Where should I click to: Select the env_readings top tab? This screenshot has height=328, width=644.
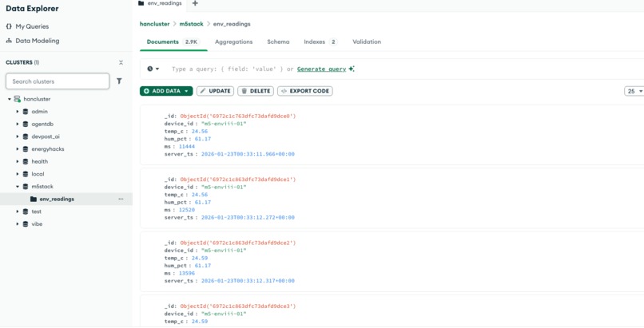click(x=160, y=3)
